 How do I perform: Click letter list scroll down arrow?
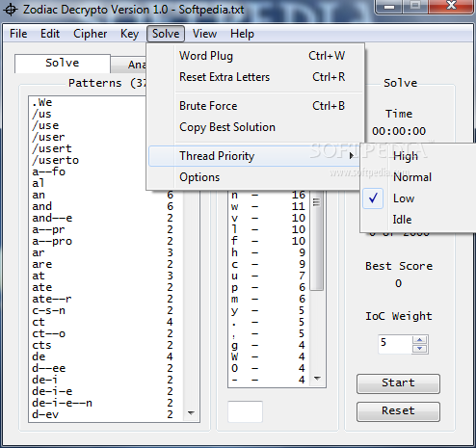317,379
